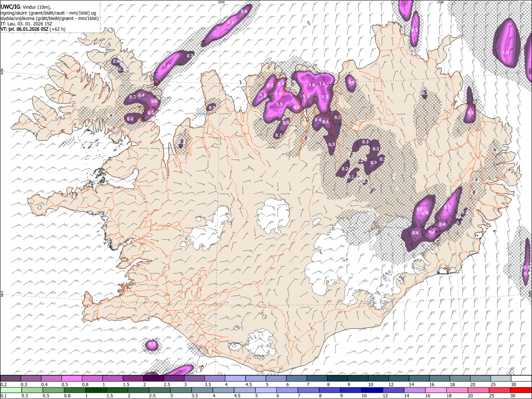Screen dimensions: 532x399
Task: Select the light pink 16 mm rain swatch
Action: point(436,390)
